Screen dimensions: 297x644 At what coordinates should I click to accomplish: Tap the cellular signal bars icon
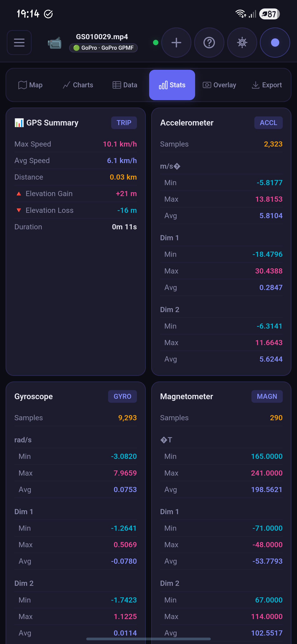(x=252, y=14)
